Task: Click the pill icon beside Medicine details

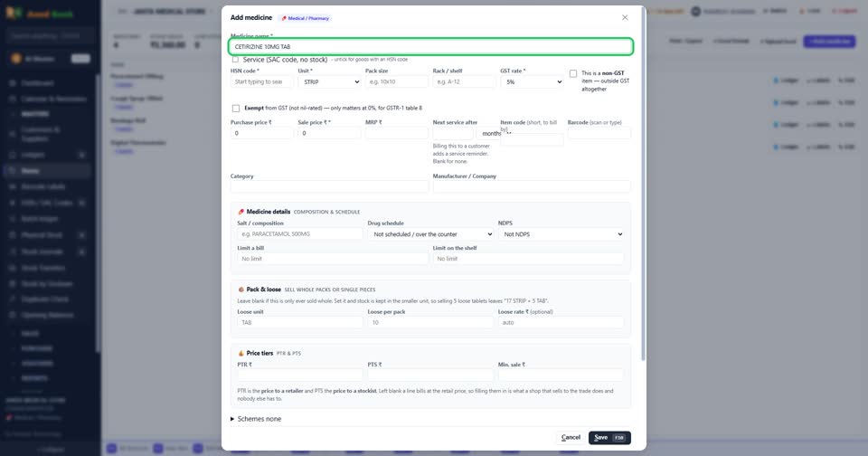Action: click(x=241, y=212)
